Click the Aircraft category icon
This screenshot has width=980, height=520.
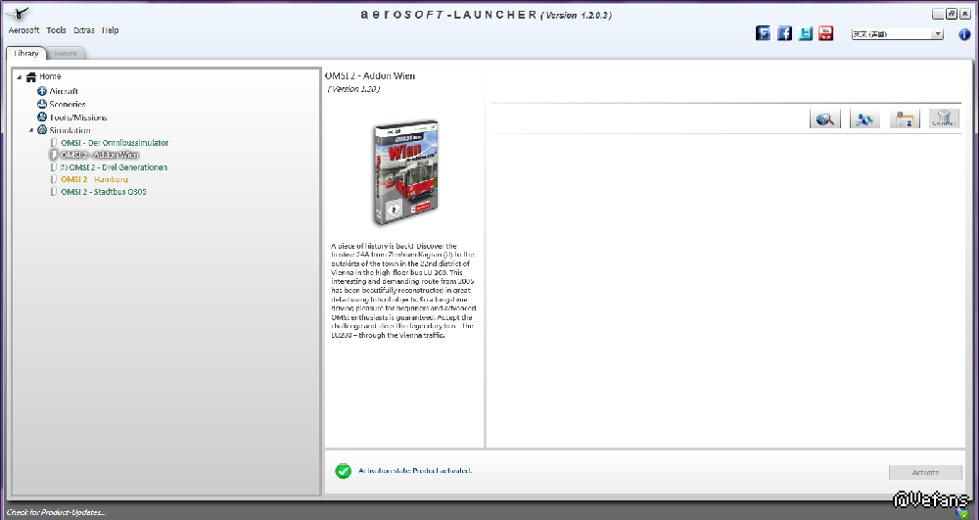point(42,91)
